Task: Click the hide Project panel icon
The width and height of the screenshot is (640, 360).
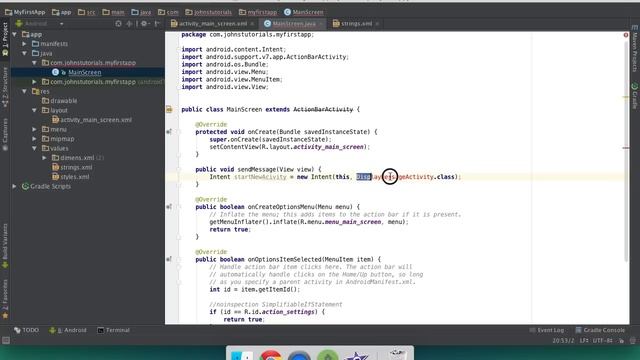Action: pos(157,24)
